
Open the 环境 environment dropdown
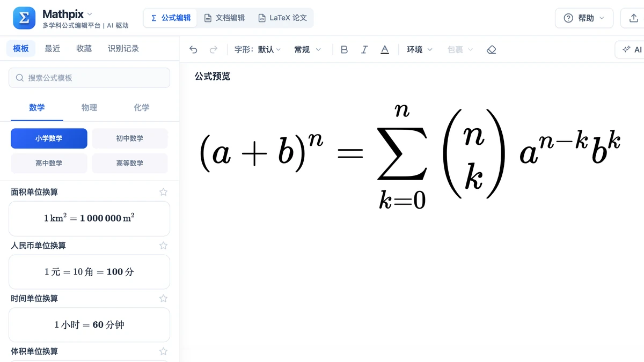(420, 50)
